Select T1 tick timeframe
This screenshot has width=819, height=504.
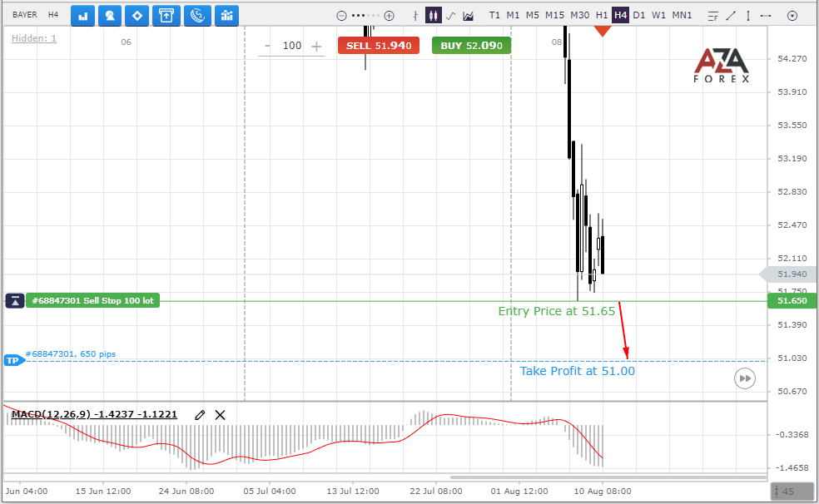494,15
